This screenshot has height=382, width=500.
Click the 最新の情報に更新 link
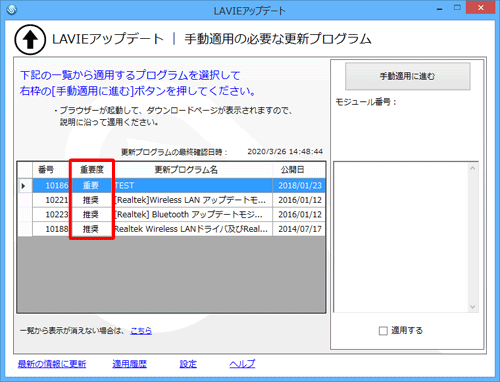tap(52, 364)
